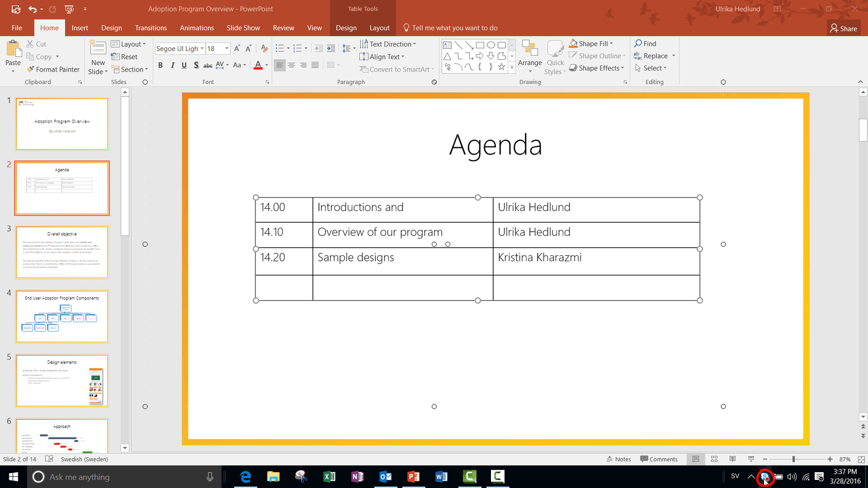
Task: Click the Clear All Formatting icon
Action: click(264, 49)
